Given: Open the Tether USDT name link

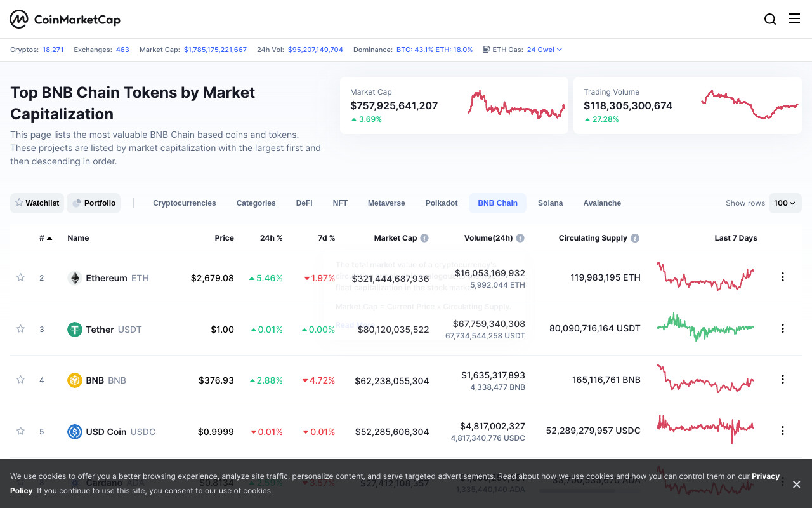Looking at the screenshot, I should click(114, 330).
